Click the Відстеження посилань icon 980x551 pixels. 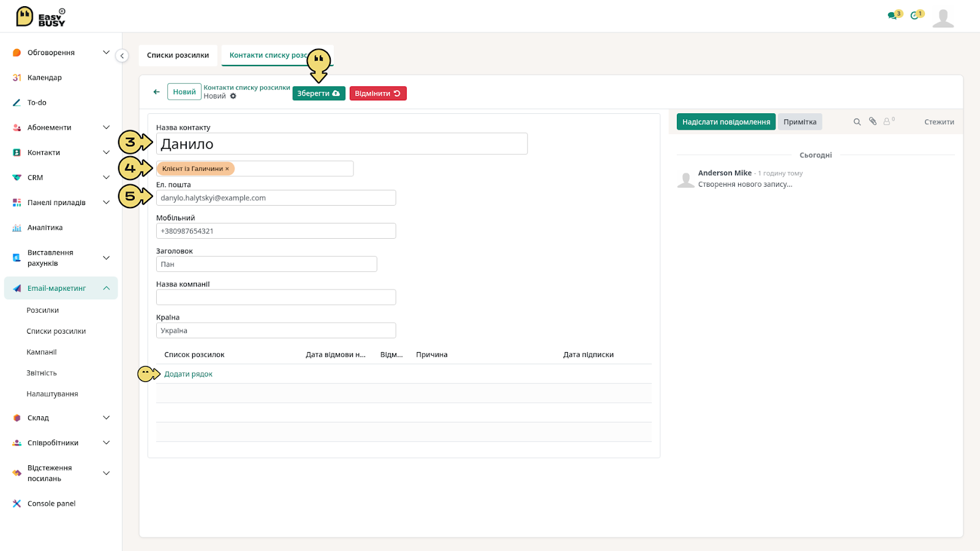pos(17,473)
